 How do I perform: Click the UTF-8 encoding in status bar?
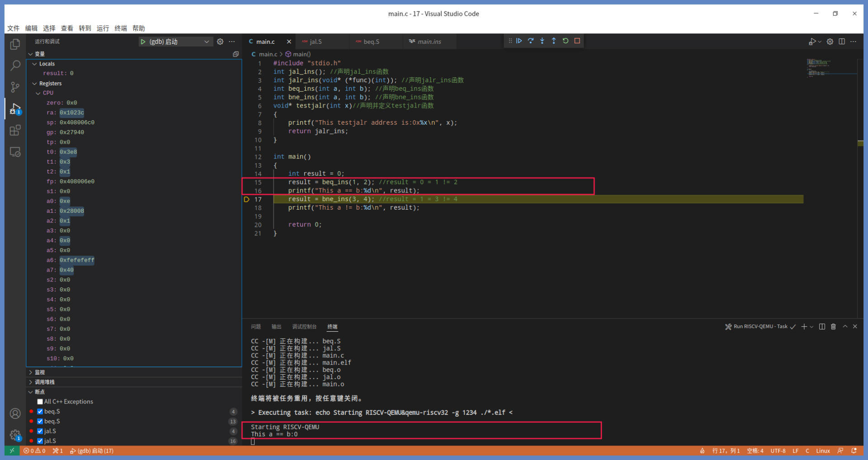tap(778, 451)
